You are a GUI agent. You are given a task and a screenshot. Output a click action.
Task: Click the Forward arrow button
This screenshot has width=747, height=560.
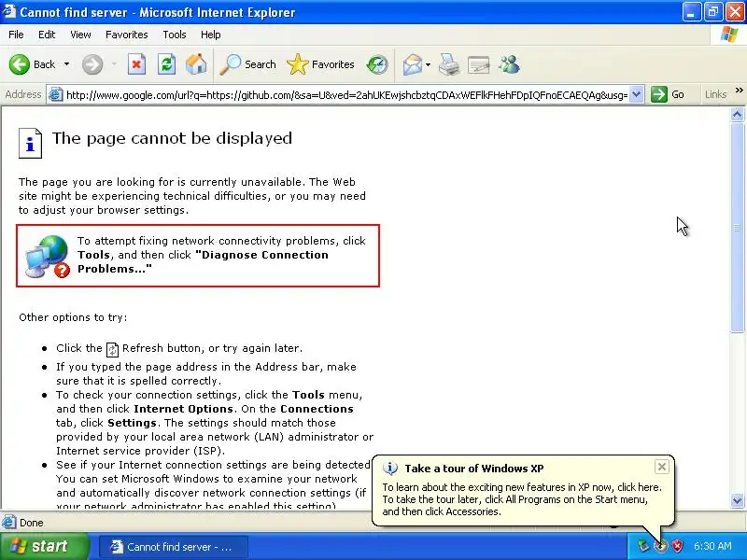tap(92, 64)
